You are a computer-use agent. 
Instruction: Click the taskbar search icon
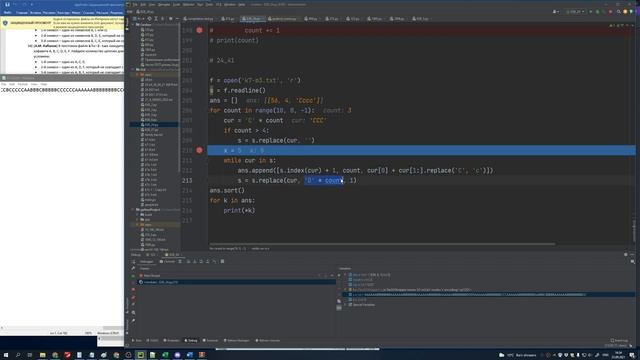click(18, 355)
